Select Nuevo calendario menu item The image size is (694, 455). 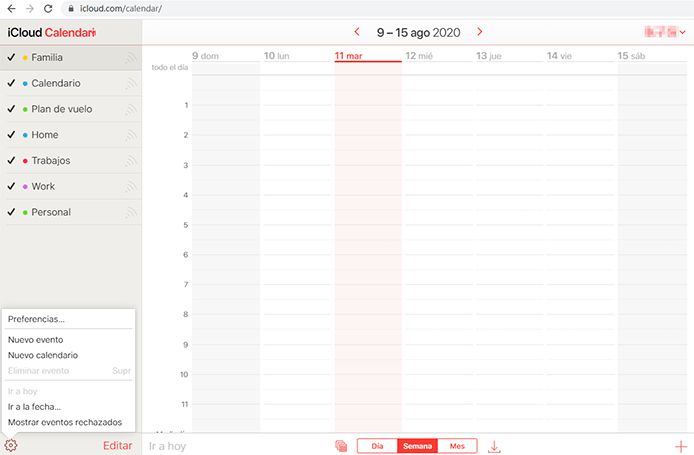(x=43, y=355)
